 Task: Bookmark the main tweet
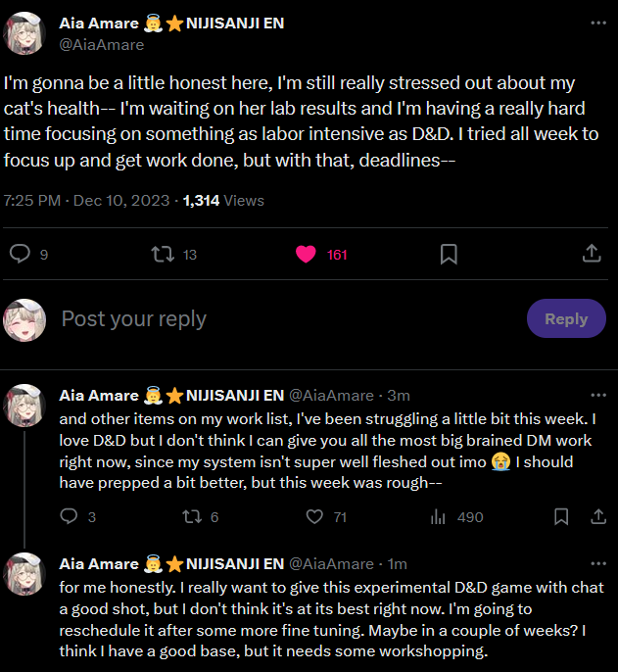click(x=449, y=254)
